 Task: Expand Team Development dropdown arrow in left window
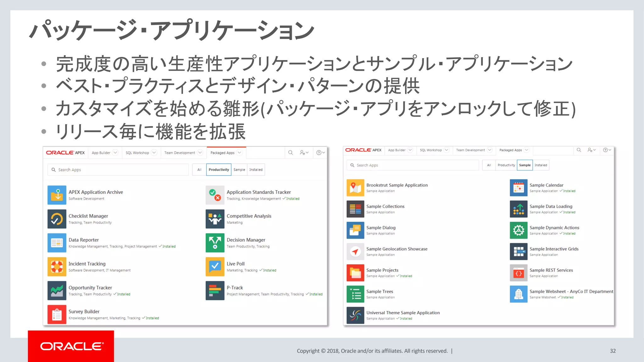click(200, 153)
